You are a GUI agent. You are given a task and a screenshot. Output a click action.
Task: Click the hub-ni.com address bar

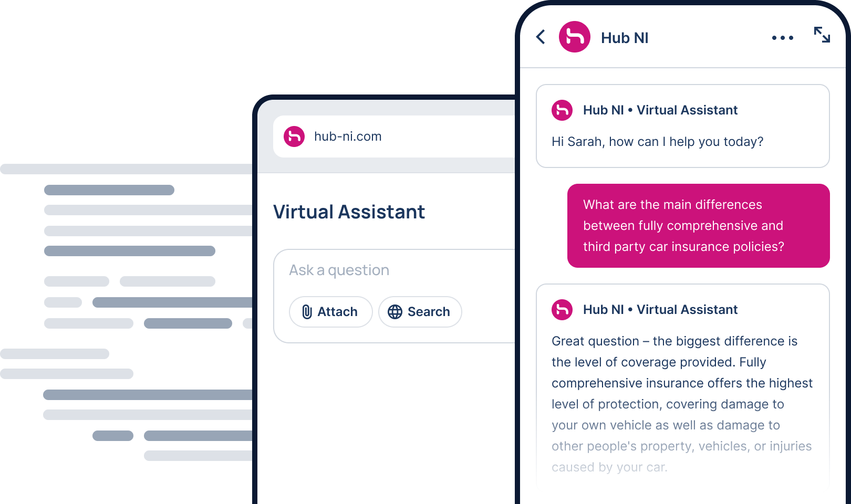[394, 136]
